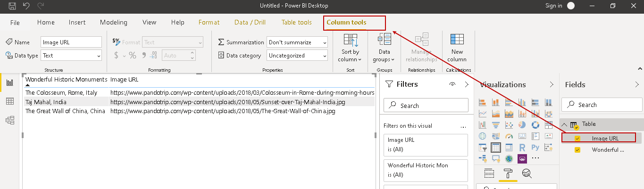Viewport: 644px width, 189px height.
Task: Uncheck the Image URL field checkbox
Action: click(577, 138)
